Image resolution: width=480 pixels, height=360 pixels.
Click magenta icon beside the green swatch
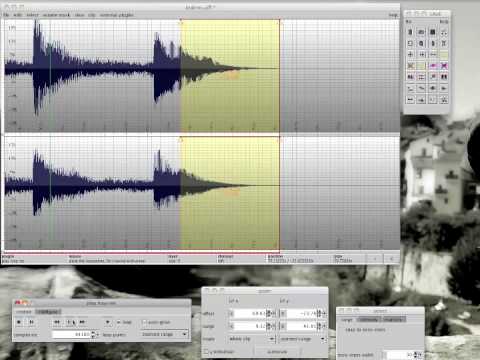click(433, 66)
